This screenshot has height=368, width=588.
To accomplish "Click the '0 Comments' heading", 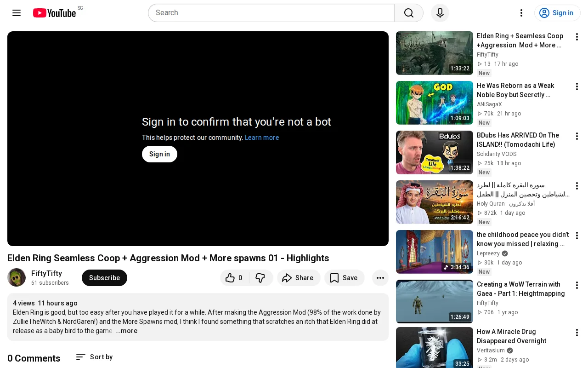I will click(34, 358).
